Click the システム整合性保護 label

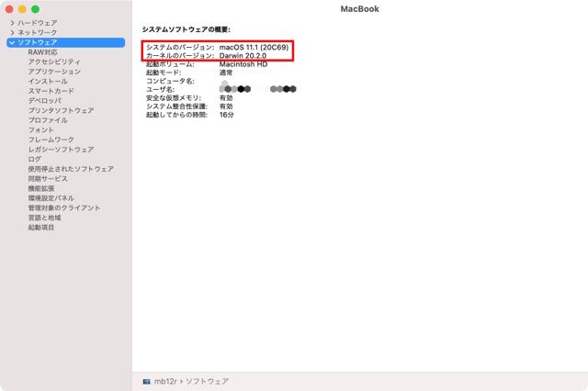point(176,106)
